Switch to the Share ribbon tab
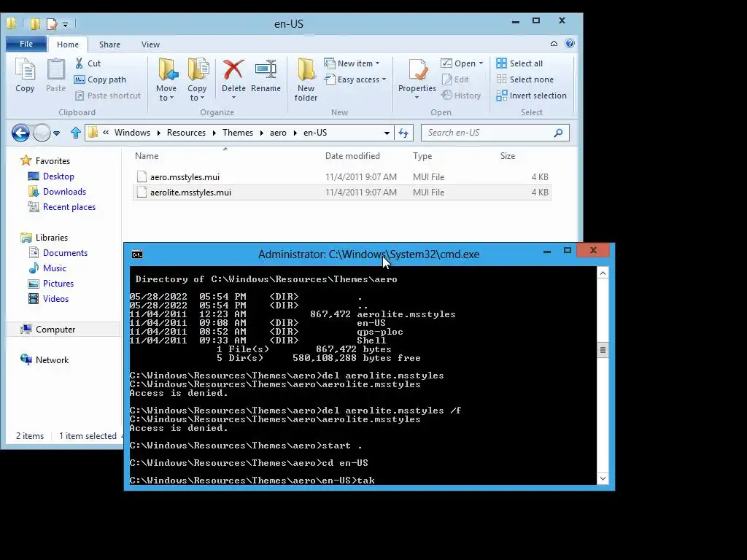This screenshot has height=560, width=747. pyautogui.click(x=109, y=44)
